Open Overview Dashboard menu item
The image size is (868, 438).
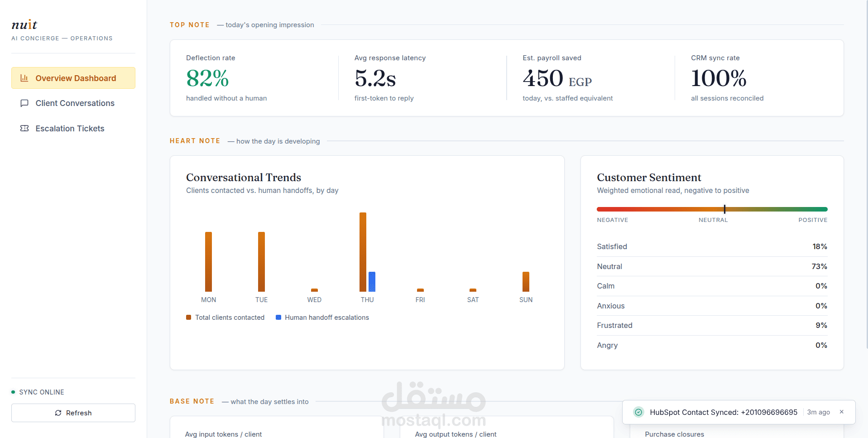click(73, 78)
